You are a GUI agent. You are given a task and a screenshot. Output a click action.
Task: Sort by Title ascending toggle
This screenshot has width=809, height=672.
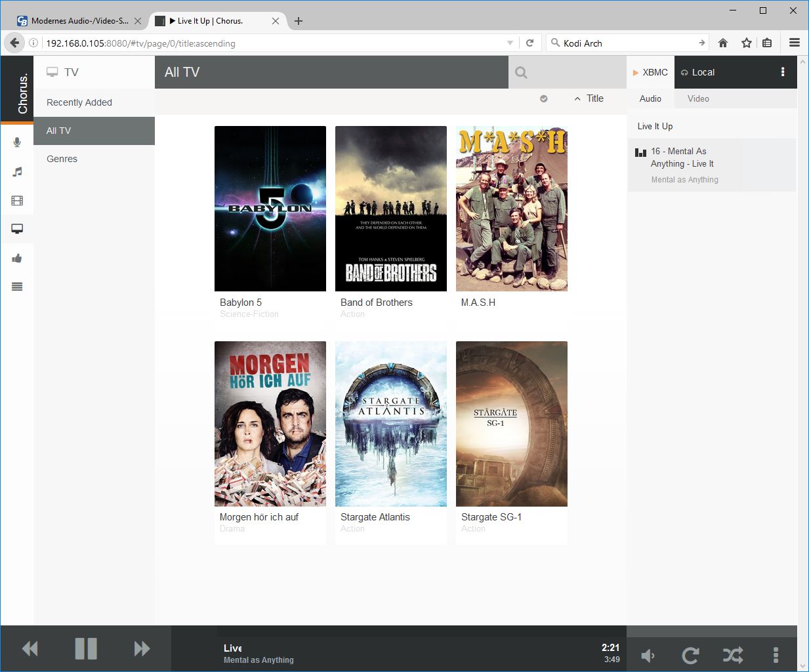[589, 98]
